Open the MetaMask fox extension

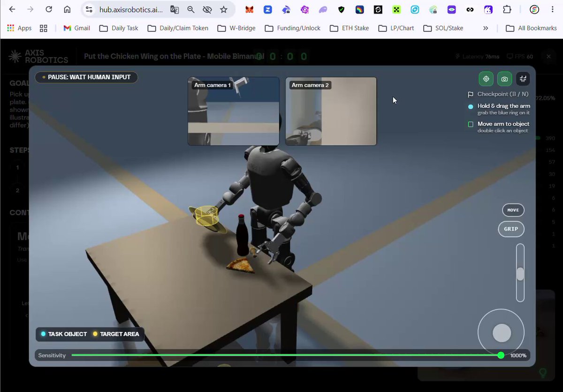(x=251, y=9)
